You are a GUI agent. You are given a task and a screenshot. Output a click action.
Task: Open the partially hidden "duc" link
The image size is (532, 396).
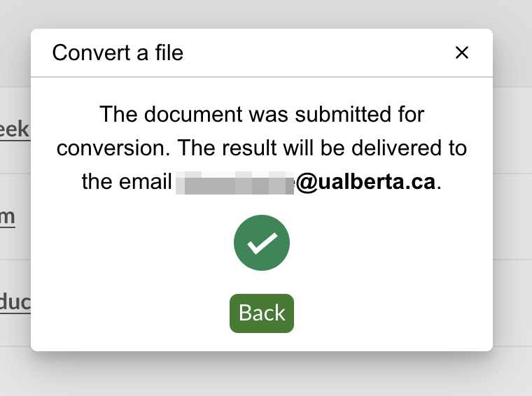[15, 303]
